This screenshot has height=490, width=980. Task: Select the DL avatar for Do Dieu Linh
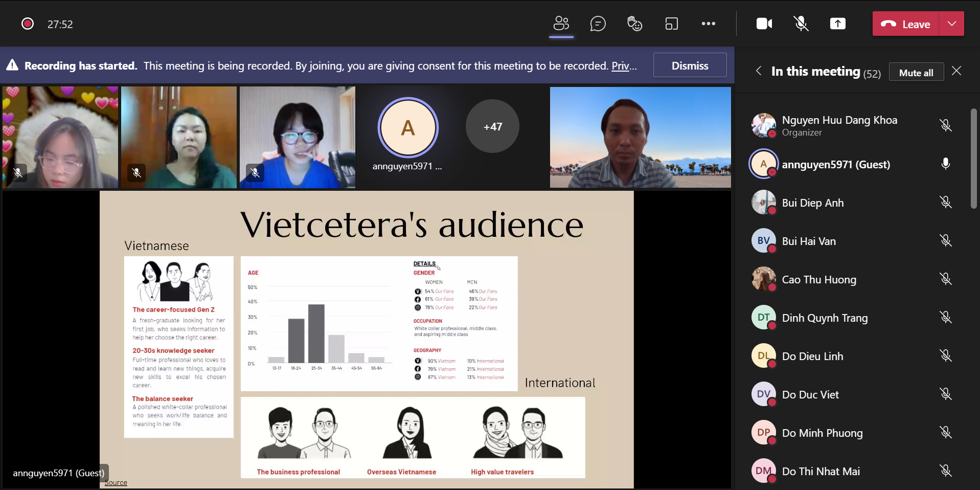[x=764, y=355]
